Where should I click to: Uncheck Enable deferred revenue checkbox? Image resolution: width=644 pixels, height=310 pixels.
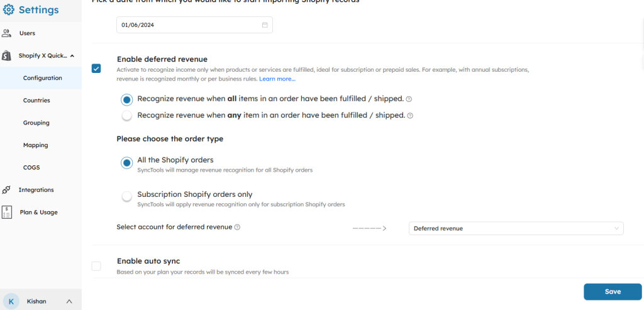pyautogui.click(x=96, y=69)
